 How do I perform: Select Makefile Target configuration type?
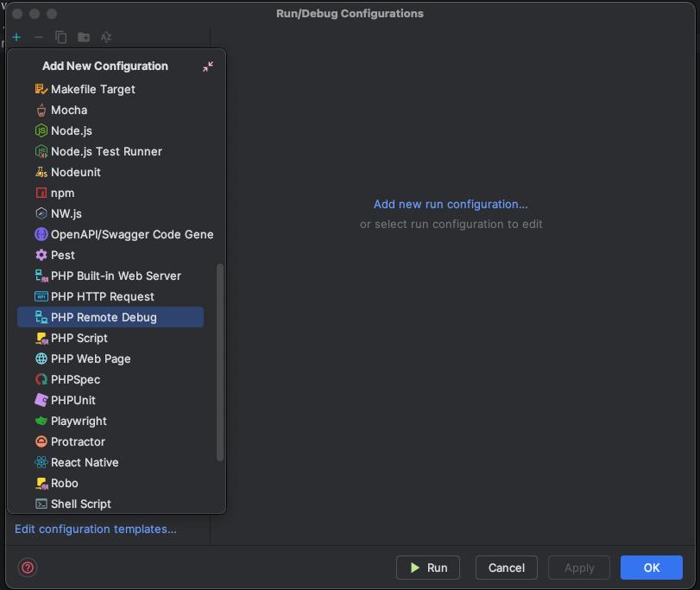pyautogui.click(x=110, y=89)
